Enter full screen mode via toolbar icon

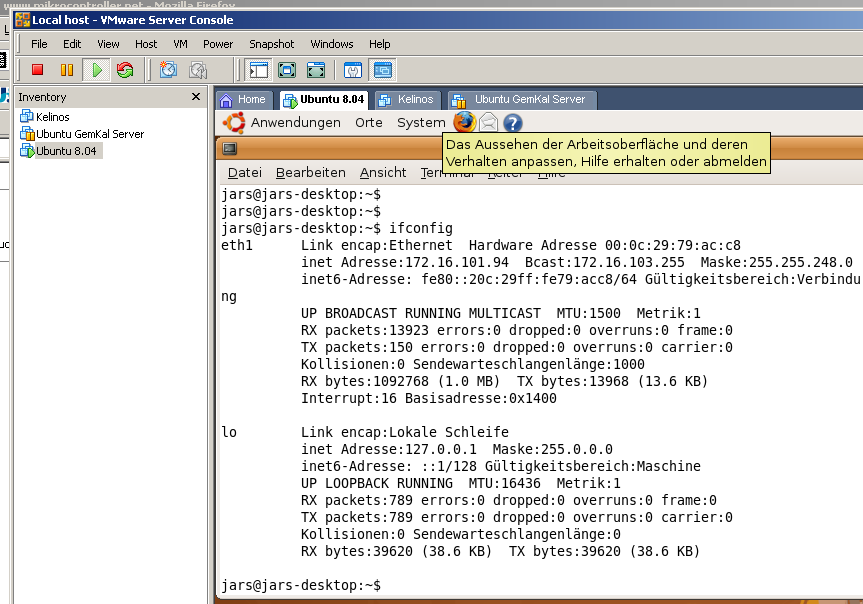coord(315,70)
